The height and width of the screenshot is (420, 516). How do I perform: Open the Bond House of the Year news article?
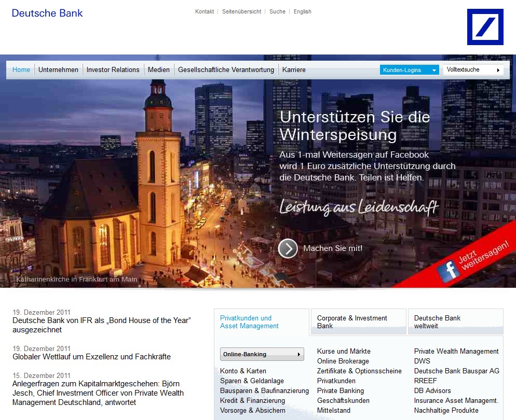tap(102, 325)
